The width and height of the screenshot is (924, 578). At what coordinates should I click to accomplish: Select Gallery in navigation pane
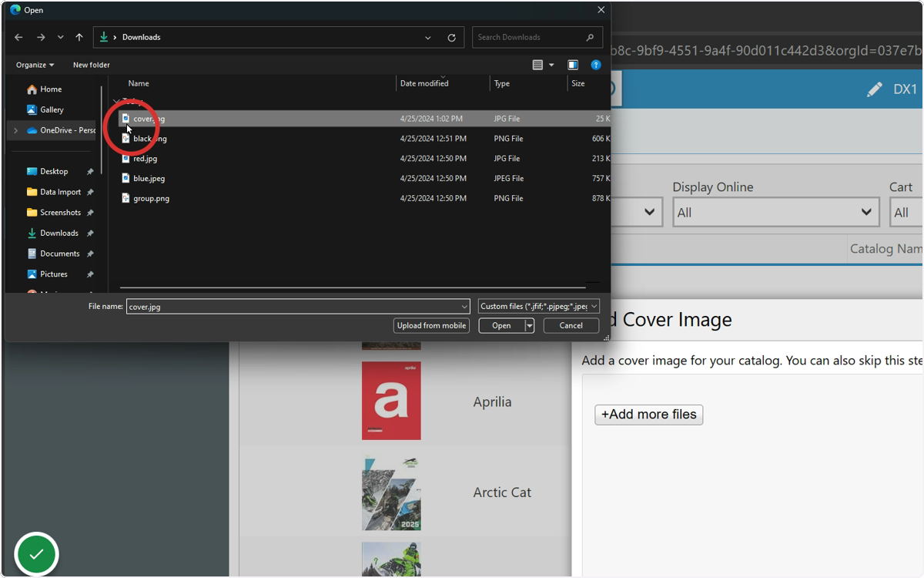52,109
